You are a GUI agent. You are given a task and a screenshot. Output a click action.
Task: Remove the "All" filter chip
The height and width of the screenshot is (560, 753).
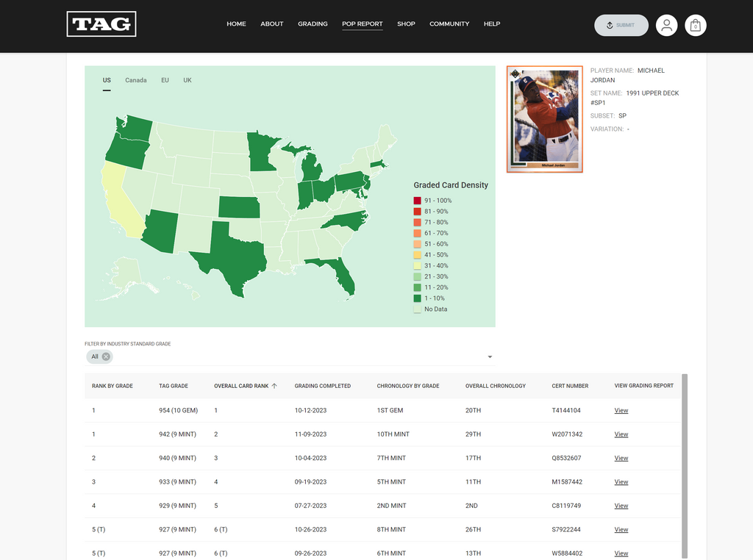click(106, 356)
